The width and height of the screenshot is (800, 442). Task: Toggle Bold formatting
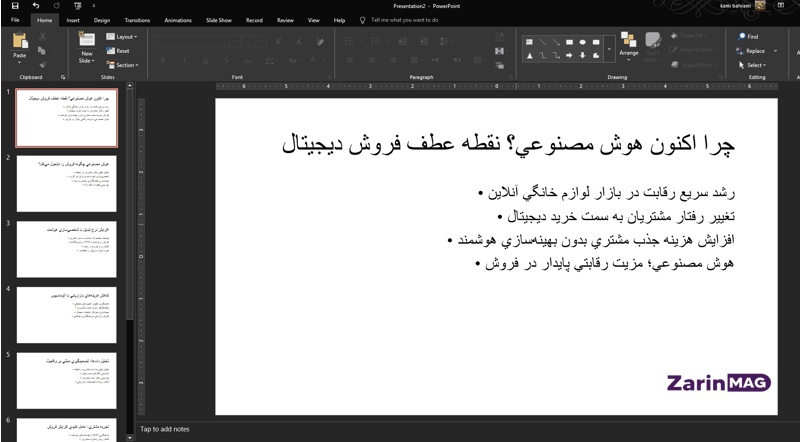(163, 60)
